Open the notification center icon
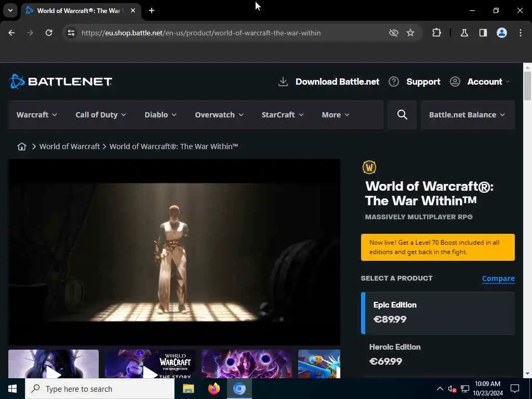This screenshot has height=399, width=532. (x=515, y=389)
